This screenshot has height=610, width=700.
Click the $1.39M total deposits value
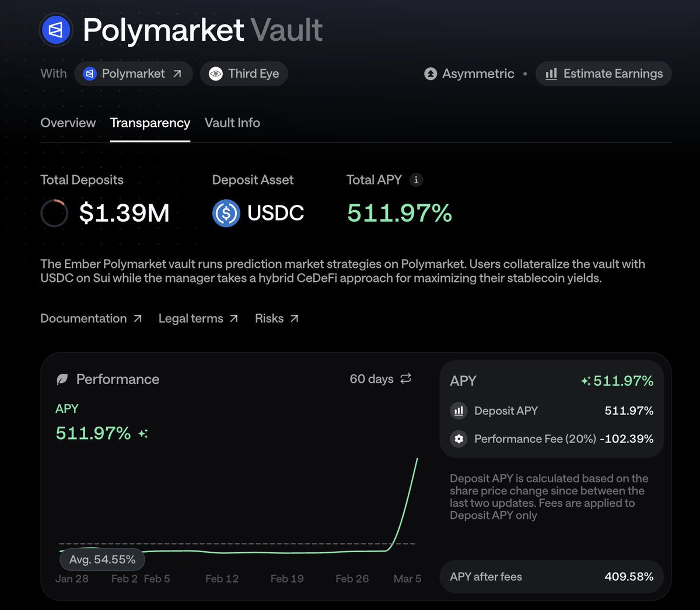pos(124,213)
